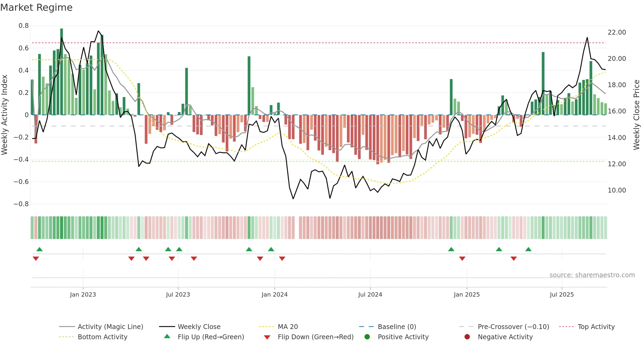Toggle the Weekly Close legend entry

tap(190, 327)
